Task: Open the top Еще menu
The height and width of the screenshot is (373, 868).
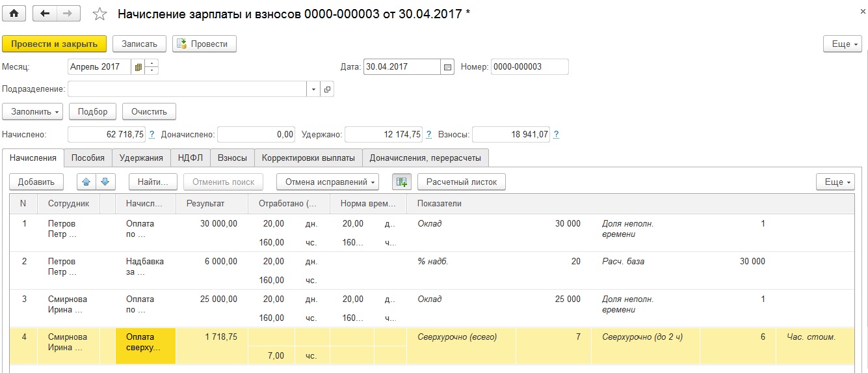Action: (843, 44)
